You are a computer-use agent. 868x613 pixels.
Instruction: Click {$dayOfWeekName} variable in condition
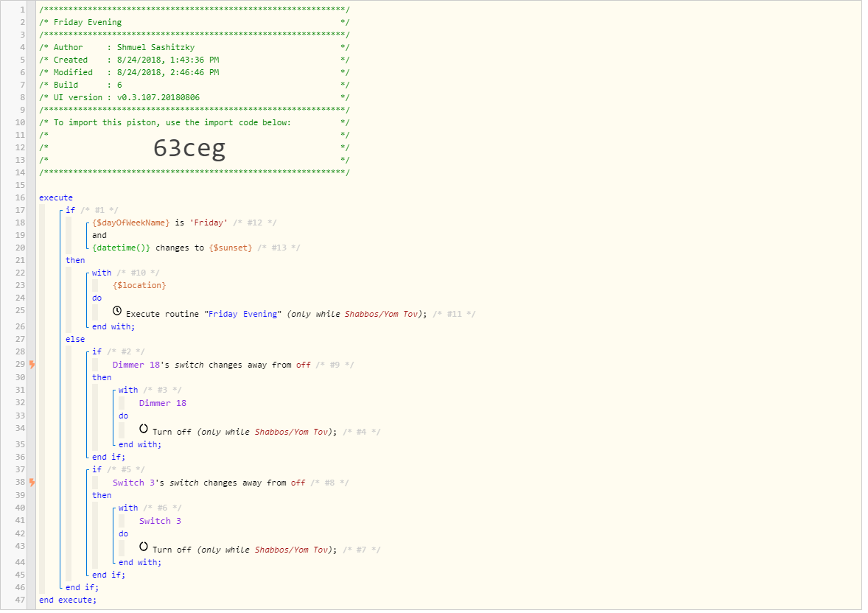[x=131, y=223]
